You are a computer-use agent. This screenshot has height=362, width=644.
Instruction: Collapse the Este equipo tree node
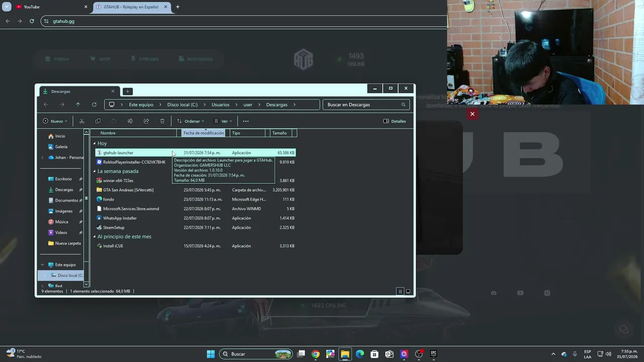tap(42, 265)
